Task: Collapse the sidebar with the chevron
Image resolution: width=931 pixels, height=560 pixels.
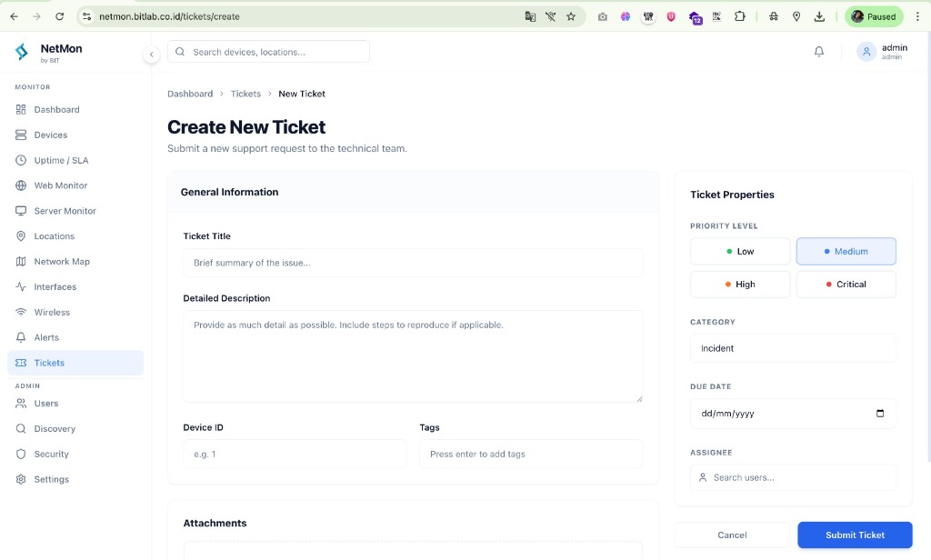Action: click(x=151, y=55)
